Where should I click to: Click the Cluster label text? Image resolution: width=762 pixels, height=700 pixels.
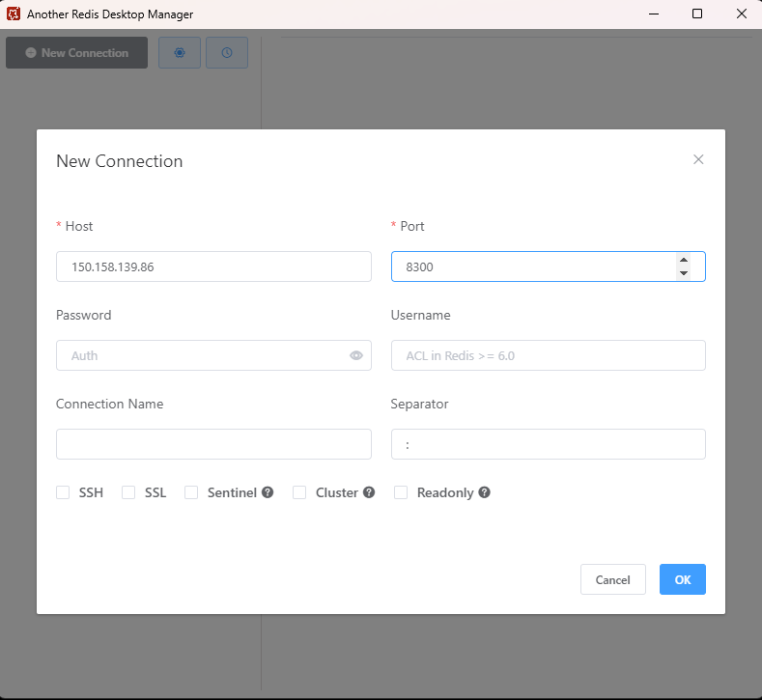[x=337, y=492]
